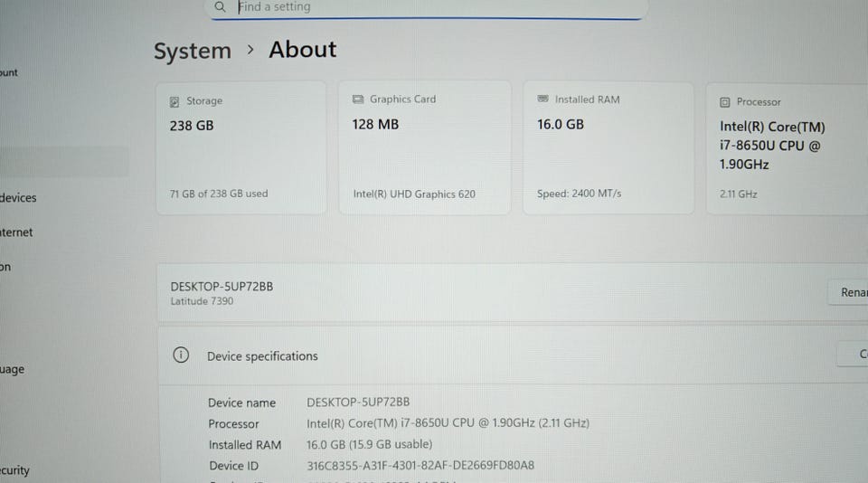Click the Intel(R) UHD Graphics 620 text
This screenshot has width=868, height=483.
(414, 194)
